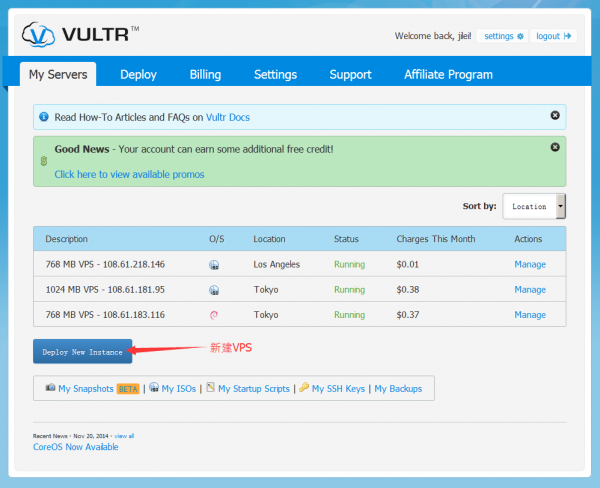Click the key icon next to My SSH Keys
The height and width of the screenshot is (488, 600).
pos(304,387)
